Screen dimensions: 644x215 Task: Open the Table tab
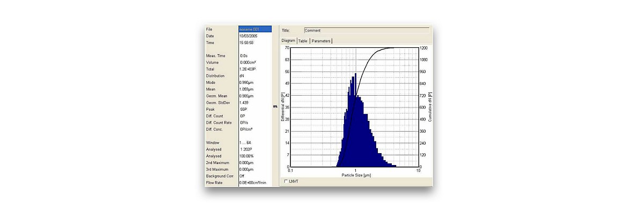pyautogui.click(x=303, y=41)
